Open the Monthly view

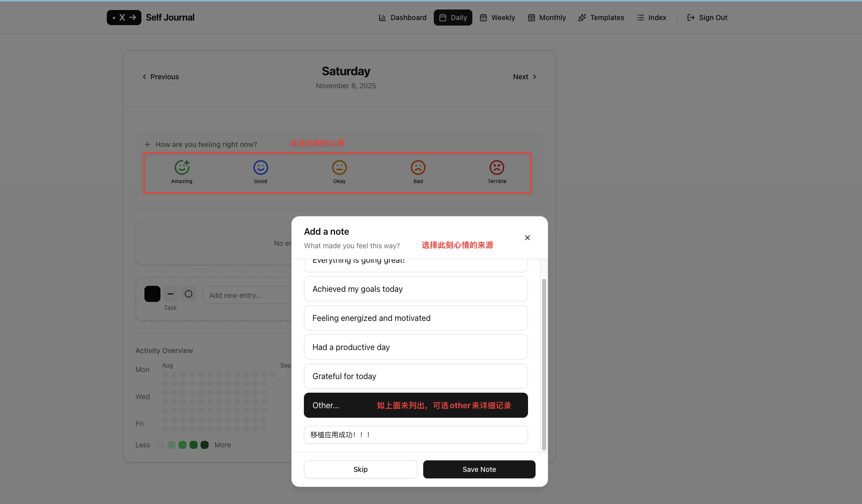click(x=547, y=18)
